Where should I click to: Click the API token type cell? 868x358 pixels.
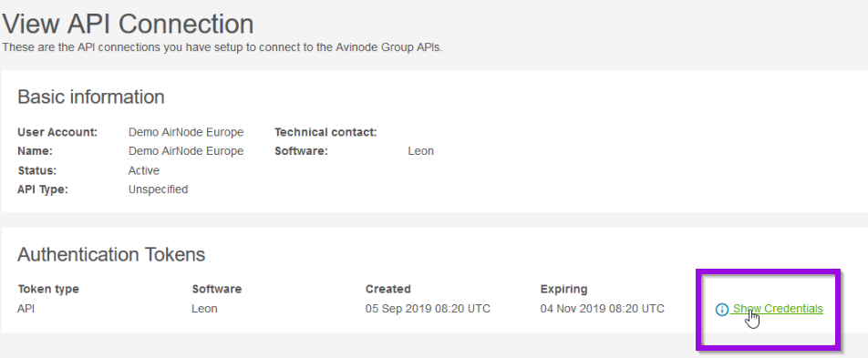click(26, 308)
